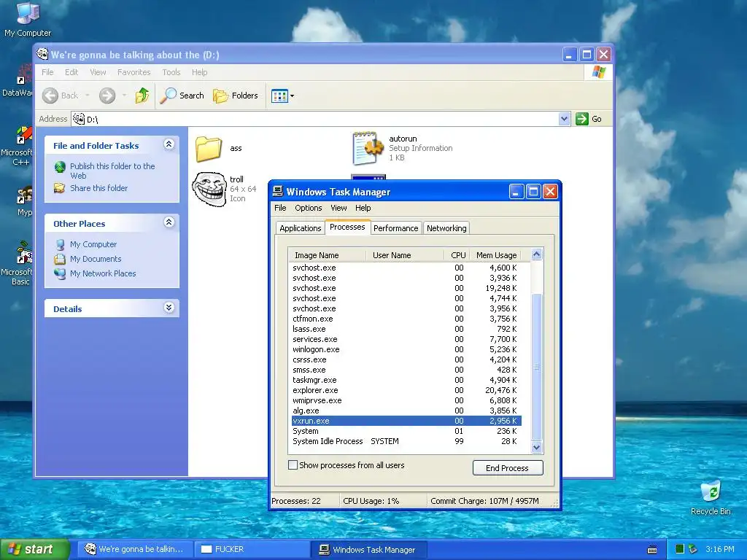
Task: Open Back button history dropdown arrow
Action: click(x=88, y=96)
